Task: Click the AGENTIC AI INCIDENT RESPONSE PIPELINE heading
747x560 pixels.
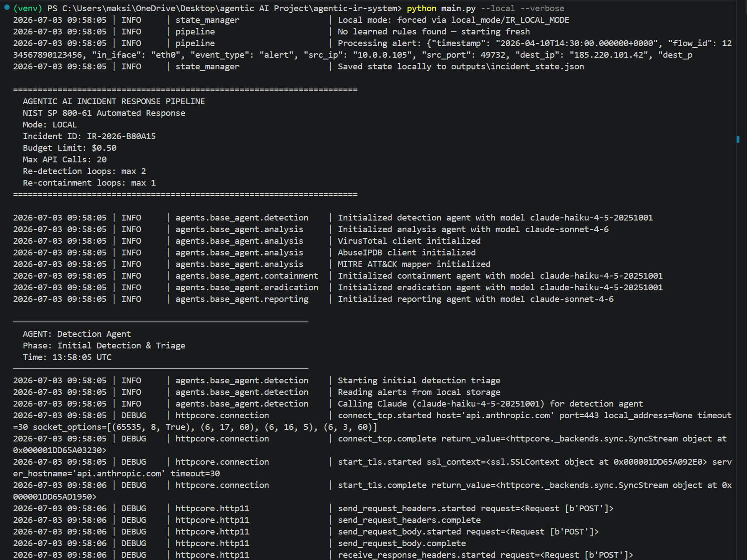Action: [114, 102]
